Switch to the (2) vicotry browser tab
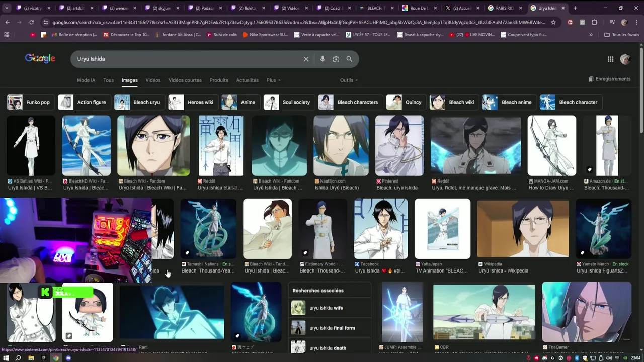644x362 pixels. coord(34,8)
